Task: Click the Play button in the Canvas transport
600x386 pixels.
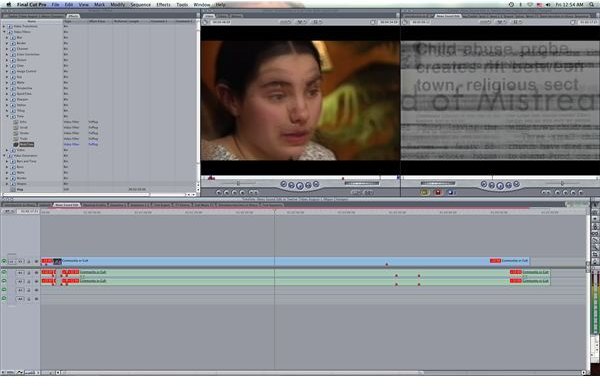Action: tap(500, 186)
